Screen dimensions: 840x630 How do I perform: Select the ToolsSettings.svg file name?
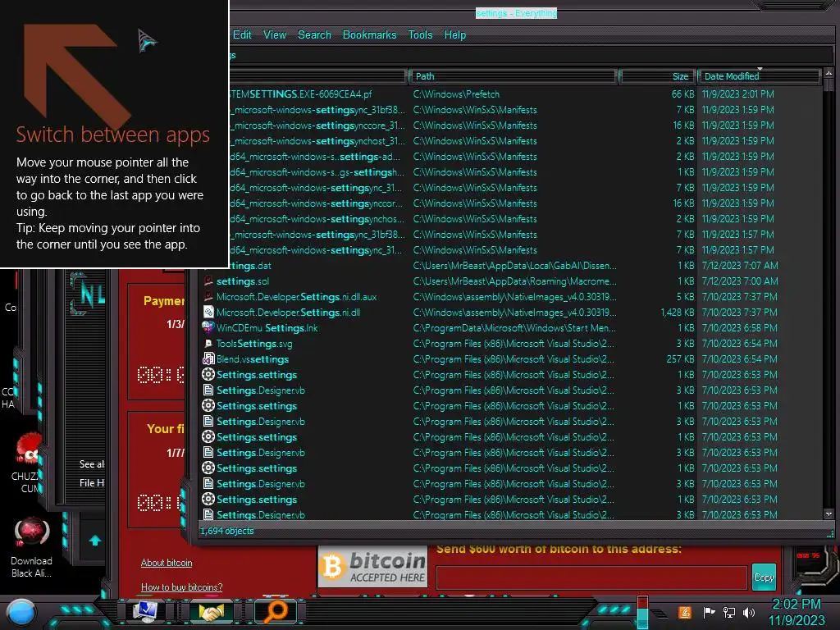pos(254,344)
